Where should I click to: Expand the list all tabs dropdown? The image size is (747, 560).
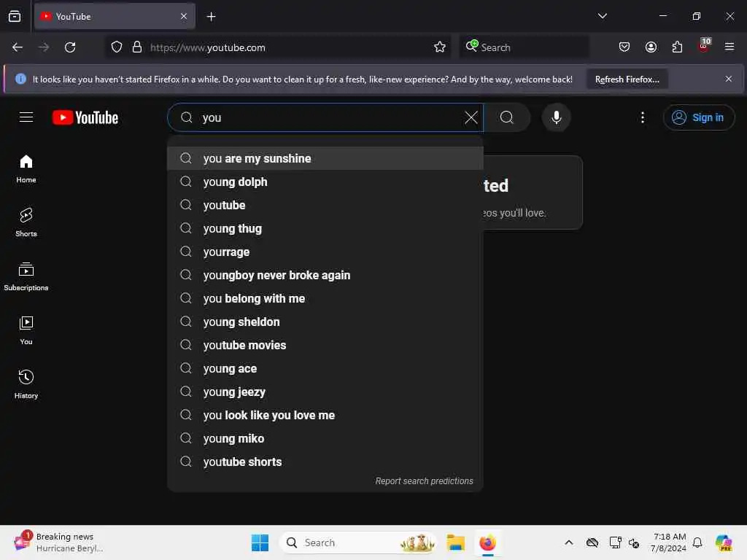tap(602, 16)
